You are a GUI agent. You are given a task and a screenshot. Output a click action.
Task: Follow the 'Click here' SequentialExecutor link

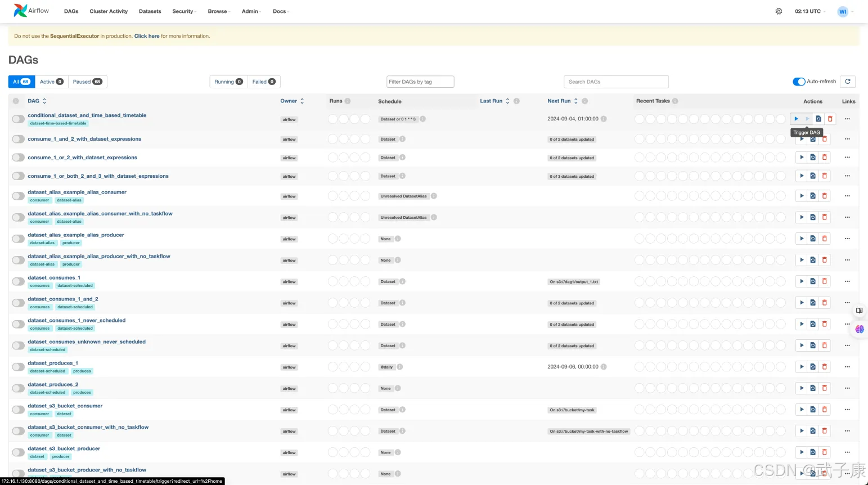pyautogui.click(x=147, y=36)
